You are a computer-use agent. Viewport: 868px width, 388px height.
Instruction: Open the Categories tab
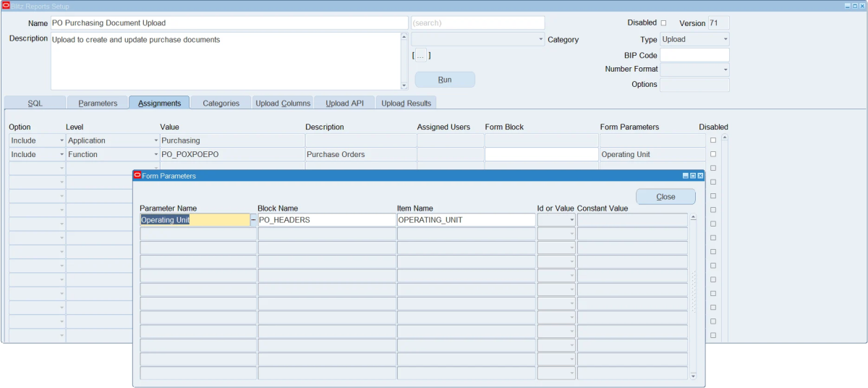point(221,103)
